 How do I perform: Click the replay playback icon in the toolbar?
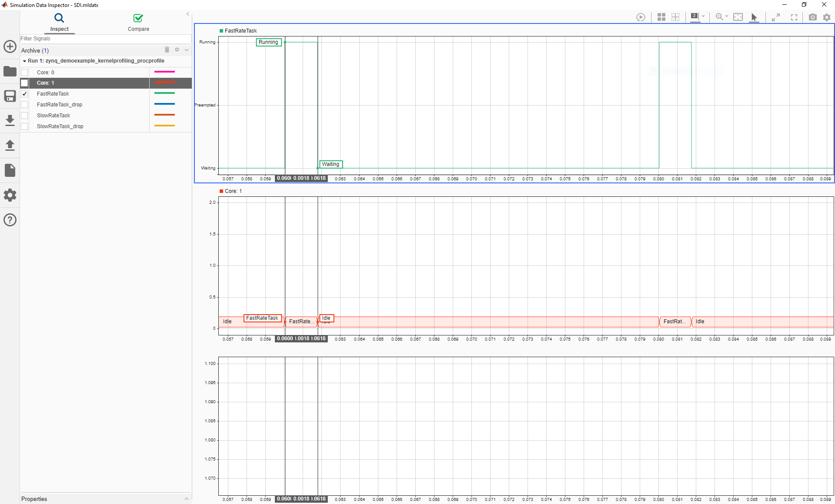click(x=641, y=17)
